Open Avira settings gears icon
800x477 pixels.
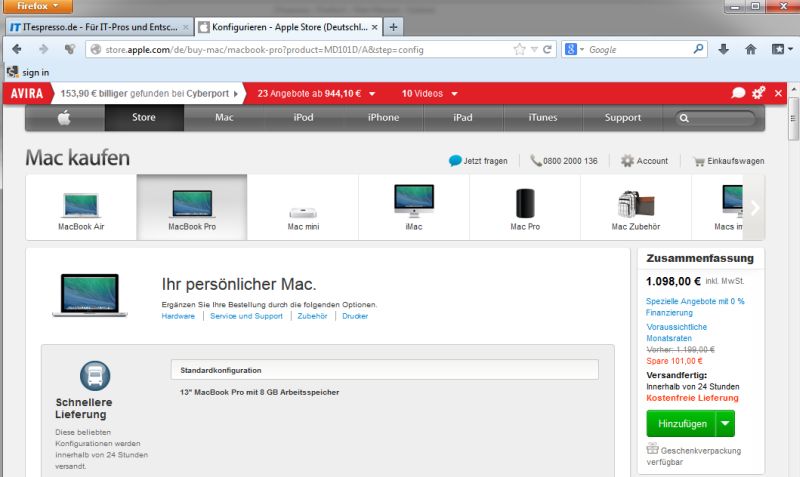pyautogui.click(x=758, y=93)
